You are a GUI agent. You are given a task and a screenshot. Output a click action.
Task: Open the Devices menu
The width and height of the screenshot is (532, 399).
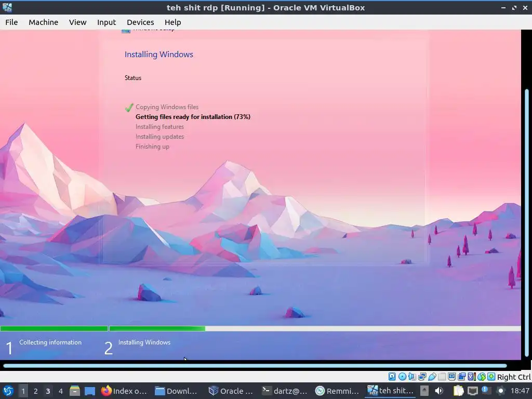[140, 22]
